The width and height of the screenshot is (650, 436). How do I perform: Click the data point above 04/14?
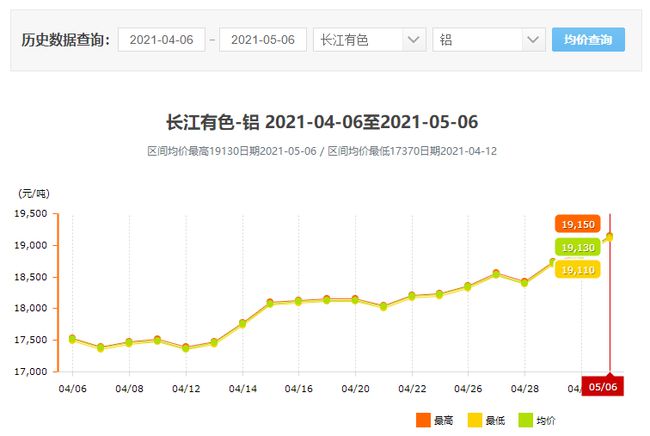242,323
